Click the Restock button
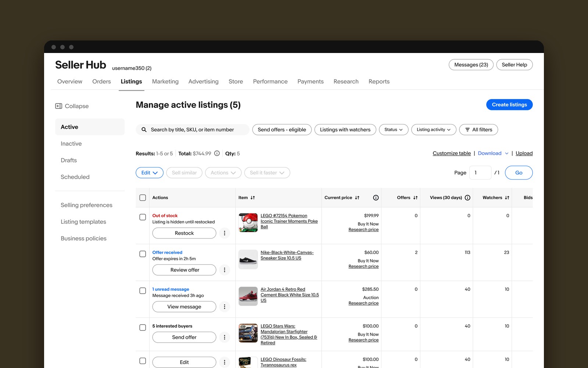588x368 pixels. tap(184, 233)
